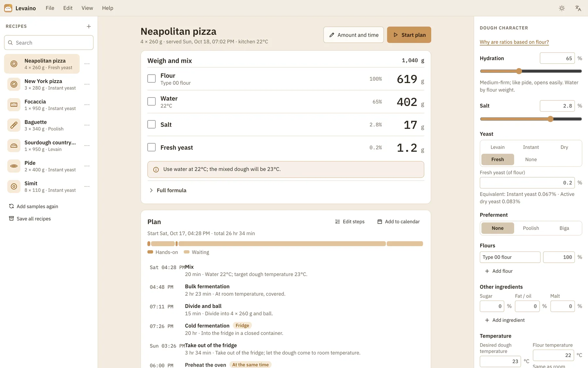
Task: Click the Type 00 flour name field
Action: tap(510, 257)
